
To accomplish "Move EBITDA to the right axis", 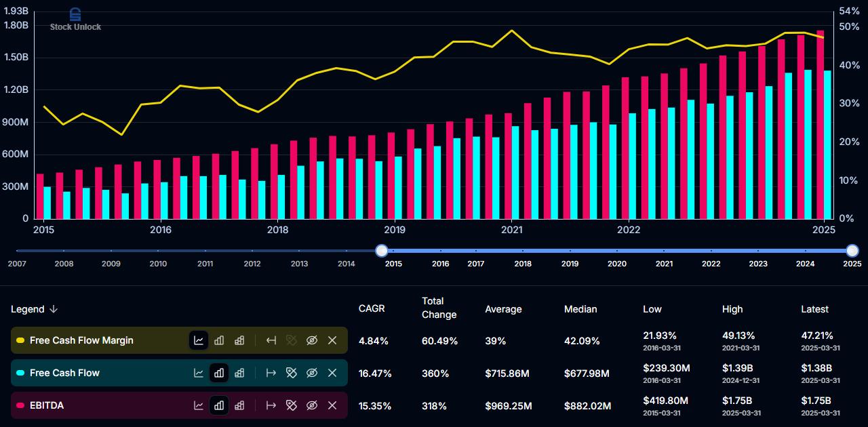I will [x=271, y=405].
